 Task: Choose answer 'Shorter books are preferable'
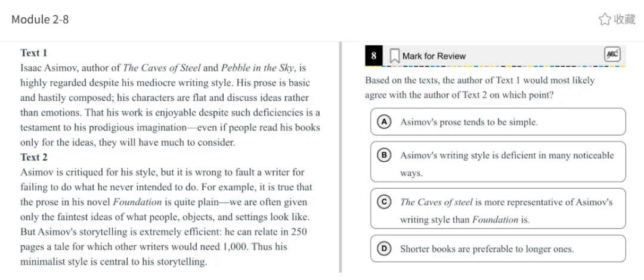pos(486,249)
